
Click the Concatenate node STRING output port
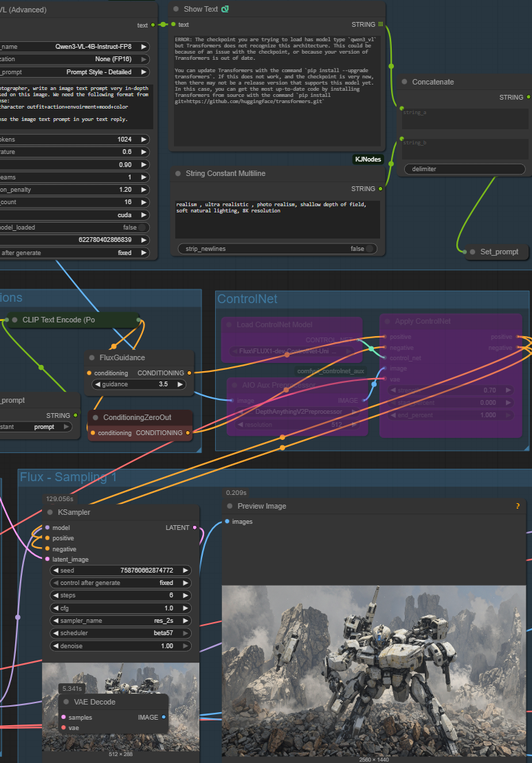point(529,98)
